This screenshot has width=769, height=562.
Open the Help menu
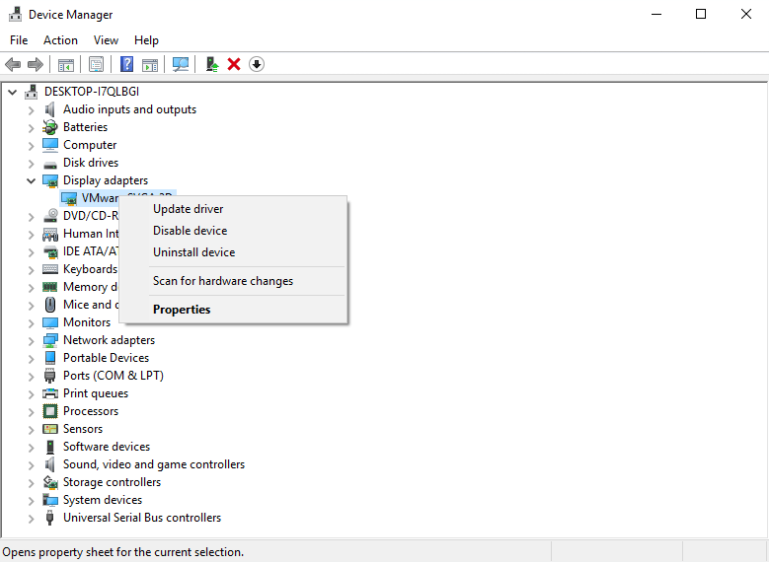pyautogui.click(x=146, y=40)
